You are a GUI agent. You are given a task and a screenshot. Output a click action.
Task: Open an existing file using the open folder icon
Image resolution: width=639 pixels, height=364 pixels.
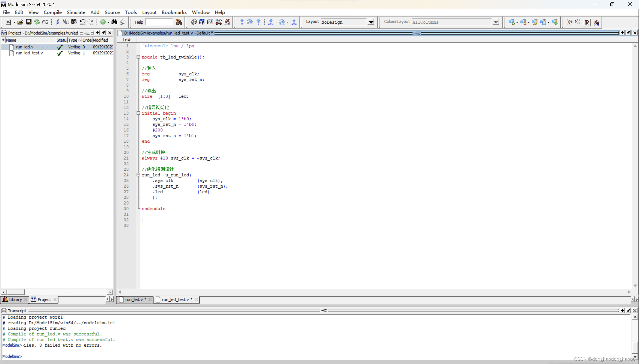pos(20,22)
